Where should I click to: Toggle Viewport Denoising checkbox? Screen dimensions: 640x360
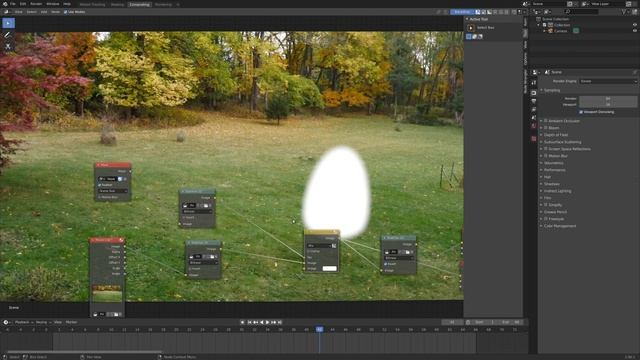[x=581, y=112]
